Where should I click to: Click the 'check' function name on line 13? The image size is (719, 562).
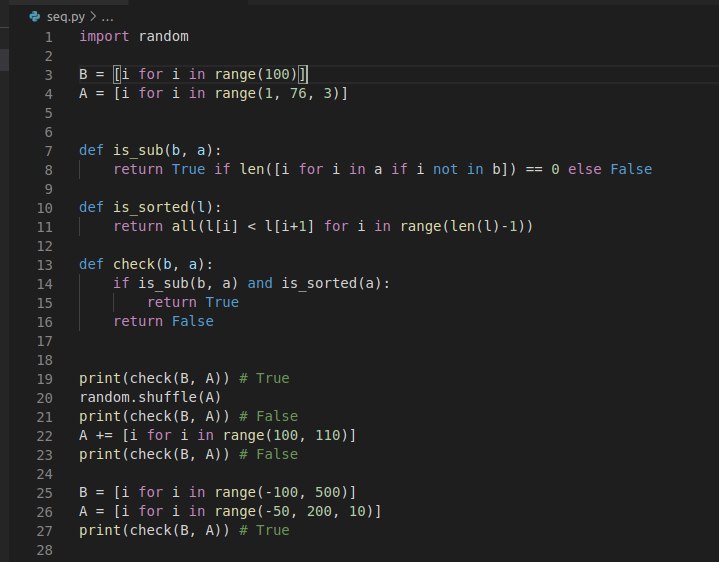pyautogui.click(x=134, y=264)
